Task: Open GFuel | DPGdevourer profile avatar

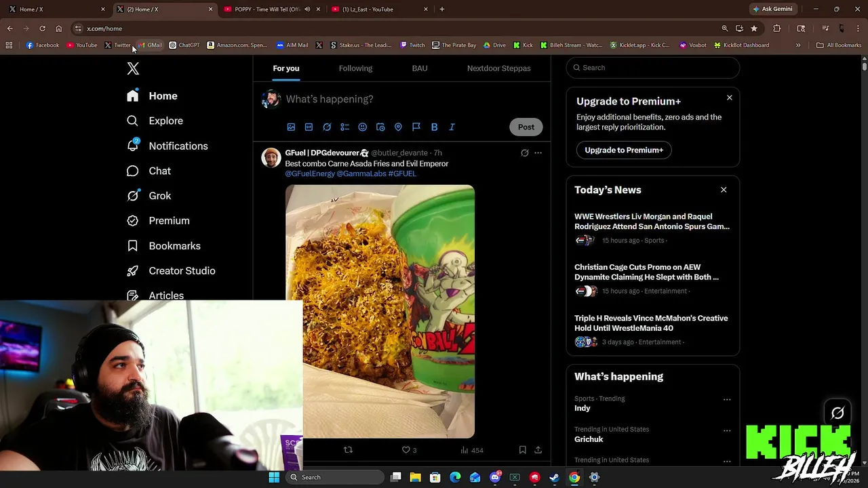Action: [x=271, y=157]
